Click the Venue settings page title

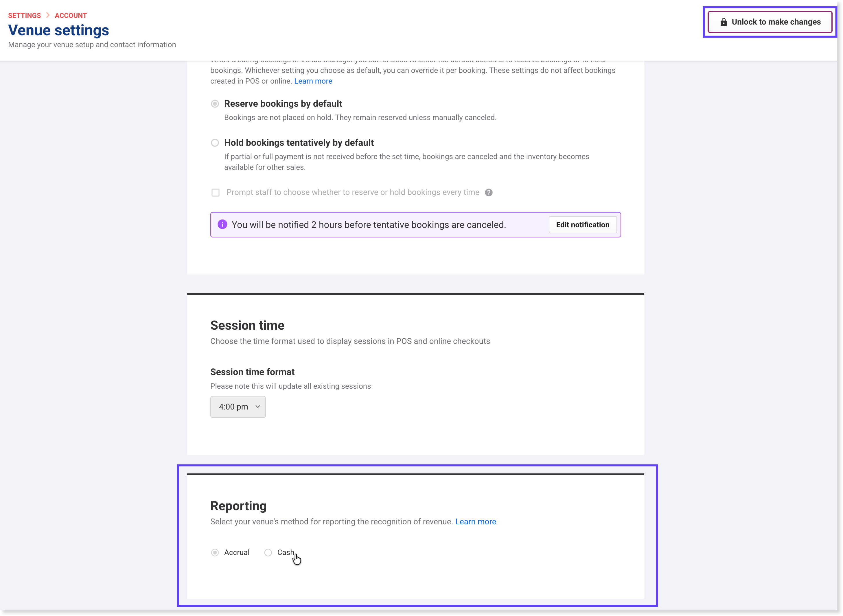point(58,30)
